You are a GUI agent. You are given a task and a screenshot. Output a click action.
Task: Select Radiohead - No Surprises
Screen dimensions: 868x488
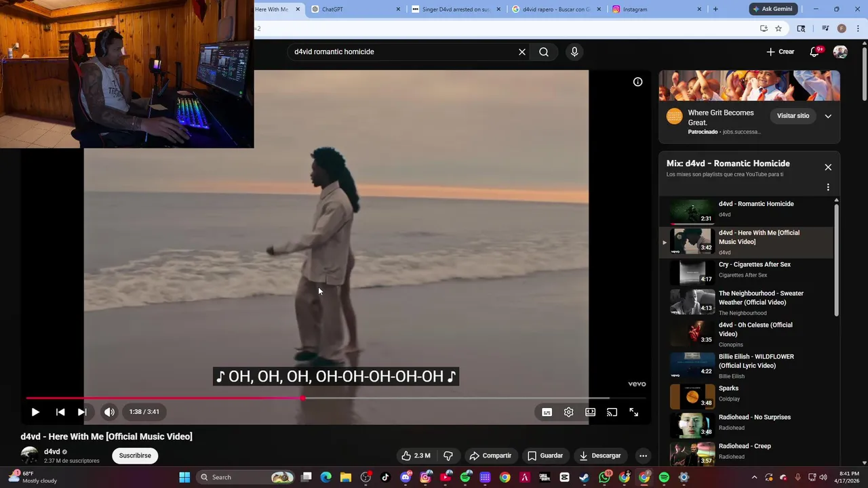pyautogui.click(x=746, y=425)
